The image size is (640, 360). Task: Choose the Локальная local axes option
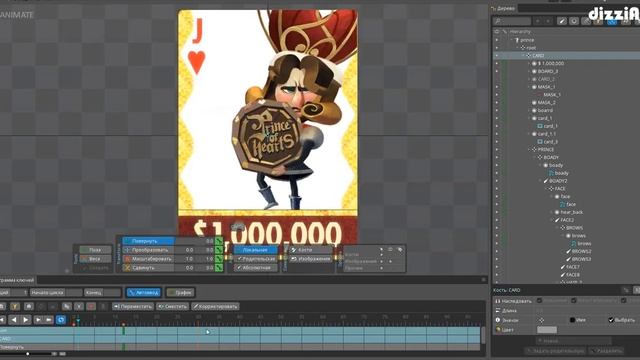pos(256,250)
